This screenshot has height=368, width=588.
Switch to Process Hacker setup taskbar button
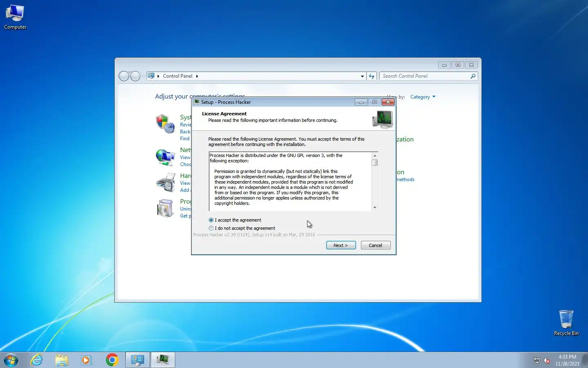[x=163, y=360]
